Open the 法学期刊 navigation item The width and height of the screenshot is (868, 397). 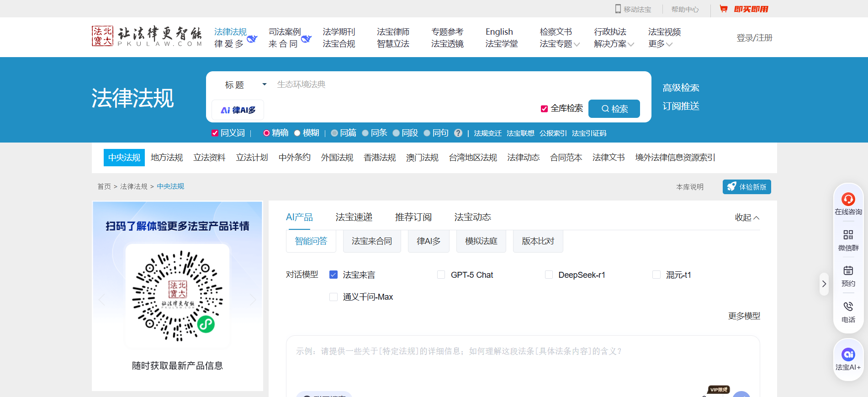point(339,32)
